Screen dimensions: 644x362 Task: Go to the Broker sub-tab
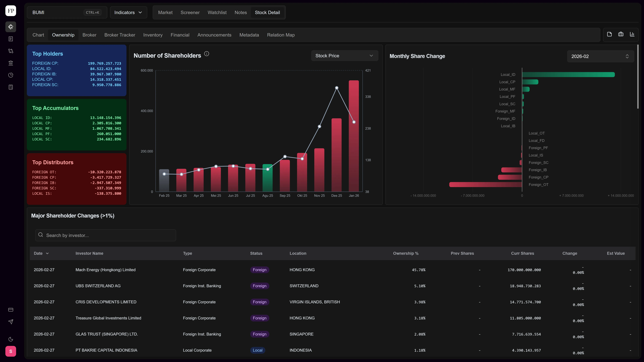point(89,35)
